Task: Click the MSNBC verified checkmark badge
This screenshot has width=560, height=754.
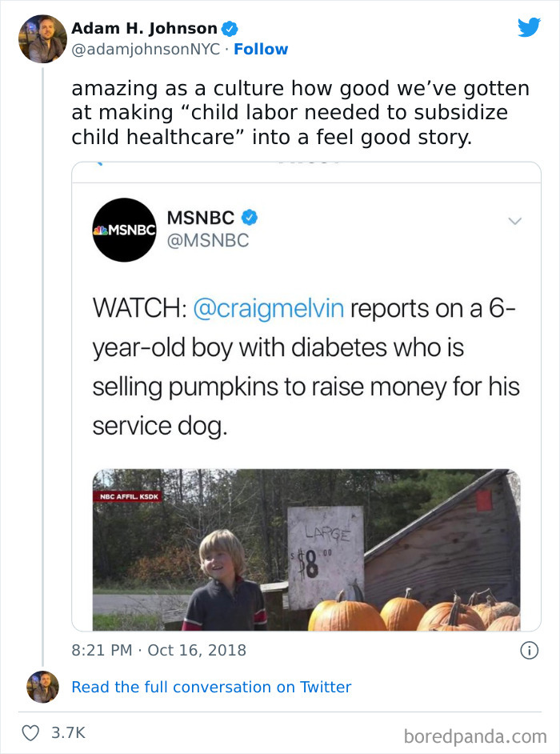Action: point(250,217)
